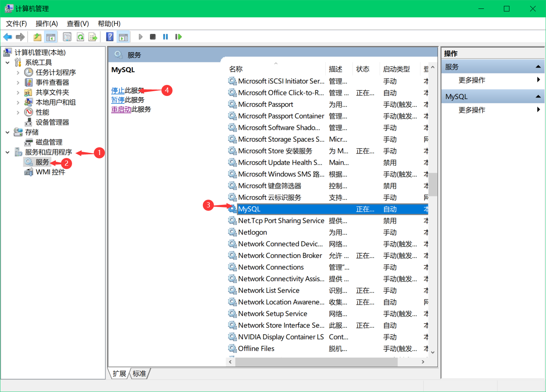
Task: Select the Network Connection Broker service
Action: pyautogui.click(x=328, y=255)
